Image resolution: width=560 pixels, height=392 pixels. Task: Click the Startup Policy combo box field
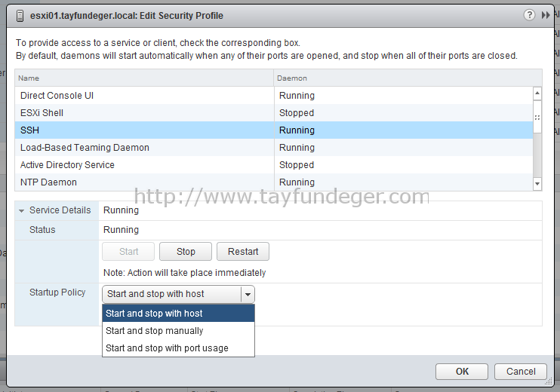178,294
